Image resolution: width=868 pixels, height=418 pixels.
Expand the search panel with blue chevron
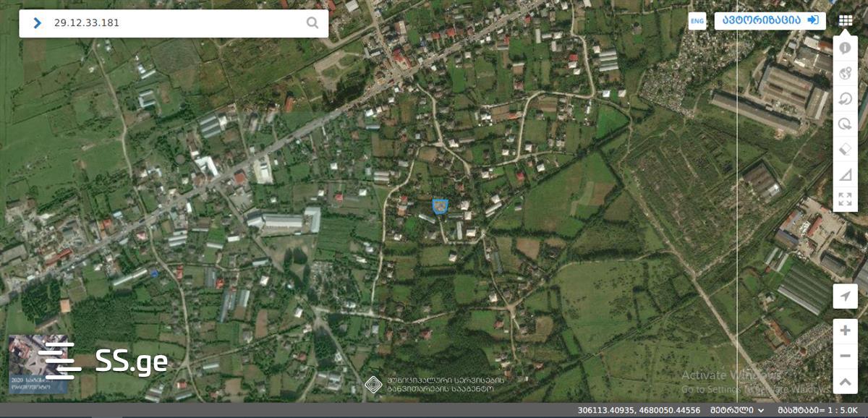click(38, 23)
